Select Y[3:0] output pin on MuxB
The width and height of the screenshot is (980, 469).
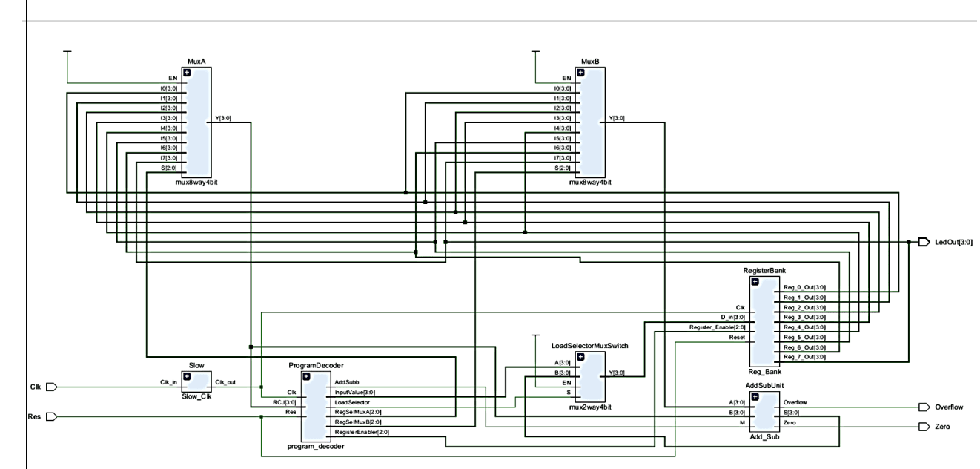pos(615,117)
